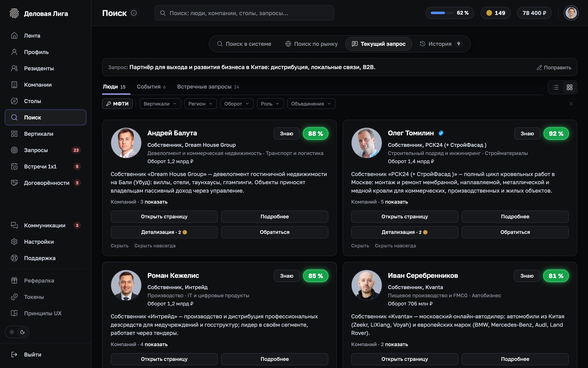Click Скрыть on Олег Томилин's card

[x=360, y=246]
